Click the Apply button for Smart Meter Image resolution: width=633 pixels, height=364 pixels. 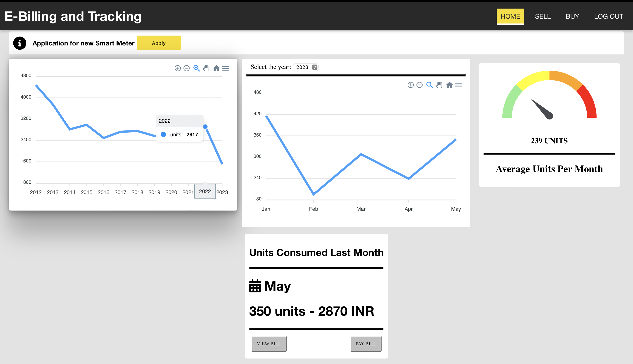tap(159, 43)
